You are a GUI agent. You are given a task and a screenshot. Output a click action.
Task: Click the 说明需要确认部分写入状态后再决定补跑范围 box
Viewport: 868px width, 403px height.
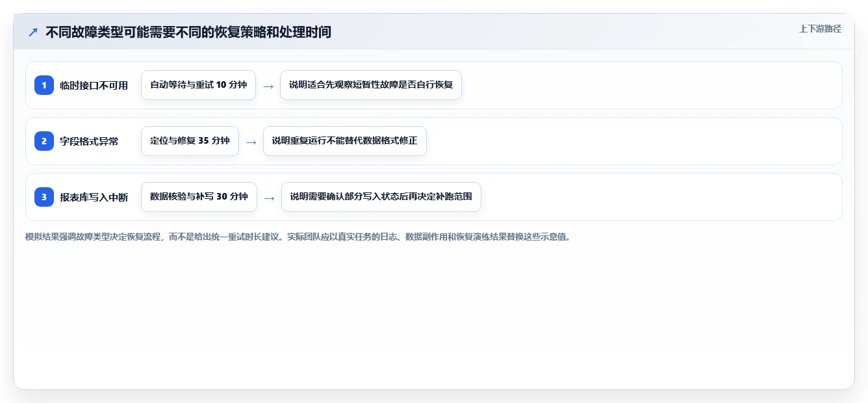click(x=381, y=197)
